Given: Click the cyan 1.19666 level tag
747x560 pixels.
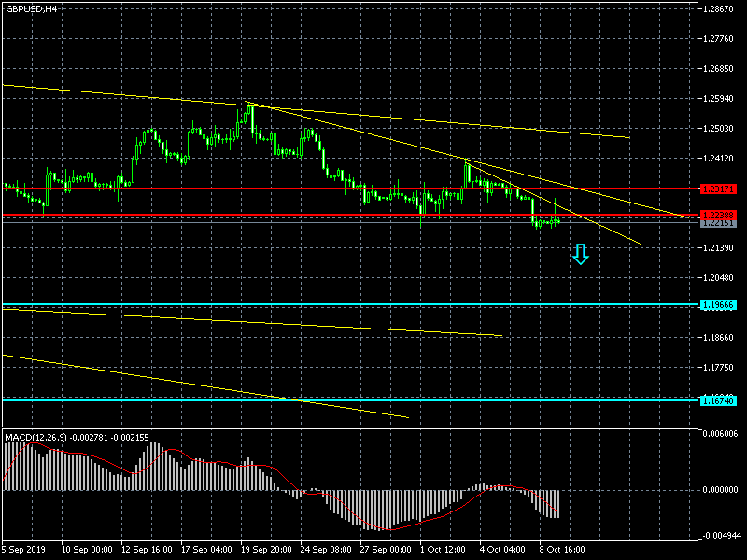Looking at the screenshot, I should (718, 305).
